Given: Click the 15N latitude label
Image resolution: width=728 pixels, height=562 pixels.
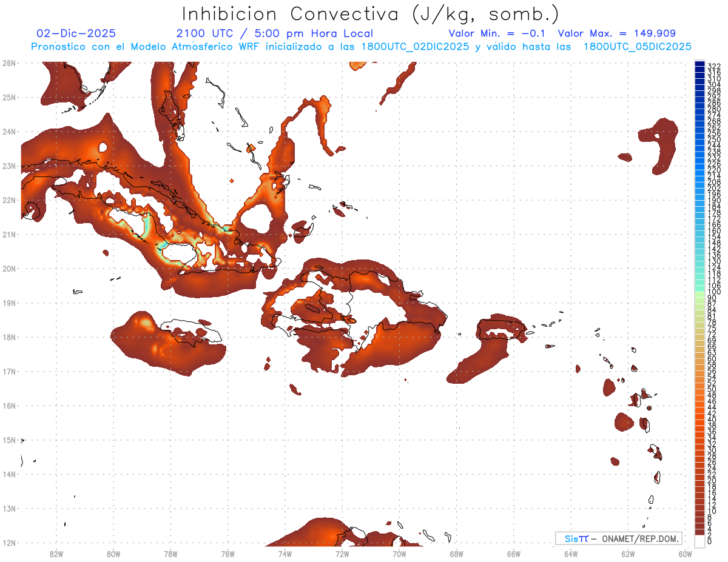Looking at the screenshot, I should click(x=8, y=440).
